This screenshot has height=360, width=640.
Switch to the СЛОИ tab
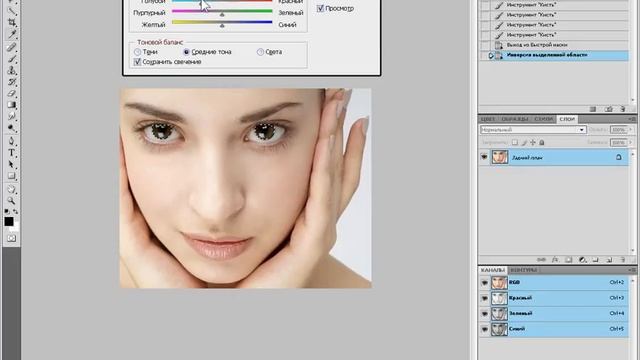click(567, 119)
